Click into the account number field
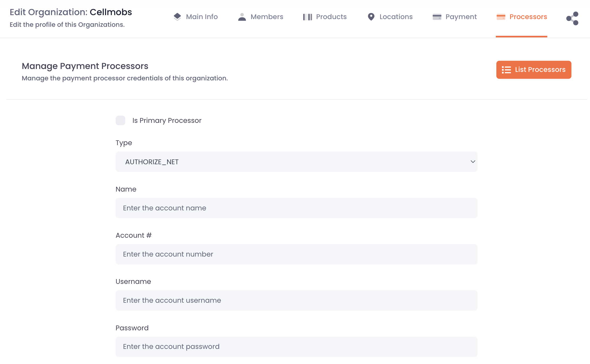The width and height of the screenshot is (590, 364). (x=296, y=254)
